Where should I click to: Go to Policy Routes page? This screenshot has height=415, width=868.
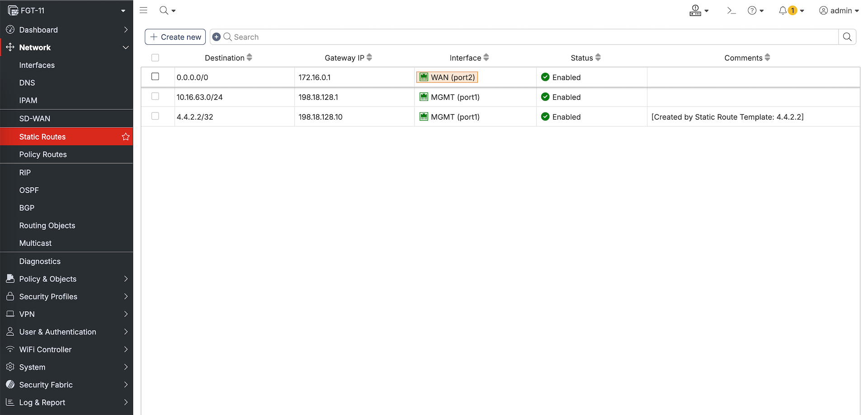click(43, 154)
